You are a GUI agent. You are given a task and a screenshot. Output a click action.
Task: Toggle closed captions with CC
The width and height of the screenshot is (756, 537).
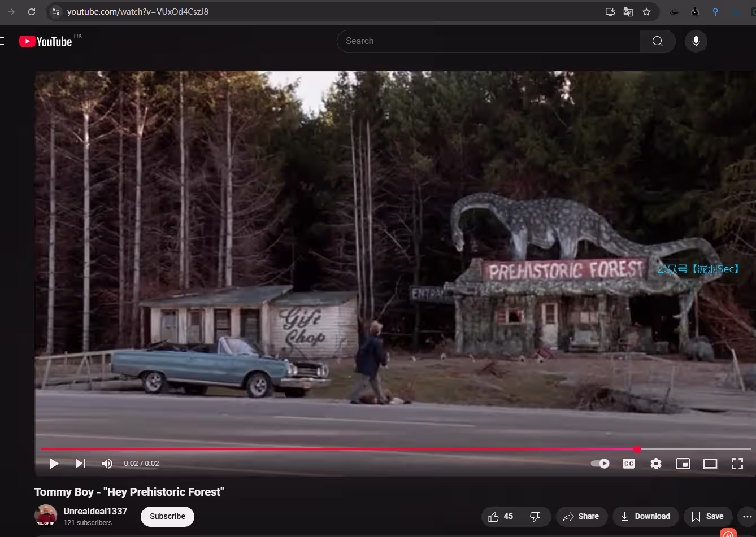(629, 464)
